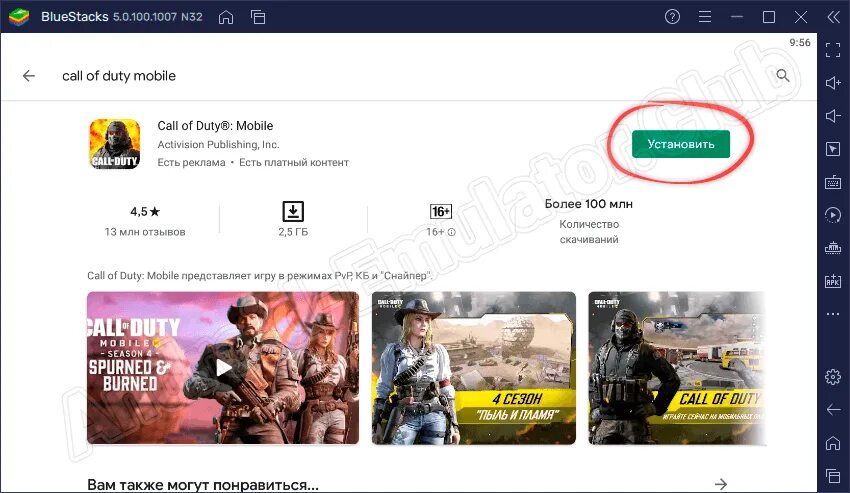This screenshot has width=850, height=493.
Task: Click the 4,5 star rating
Action: tap(145, 212)
